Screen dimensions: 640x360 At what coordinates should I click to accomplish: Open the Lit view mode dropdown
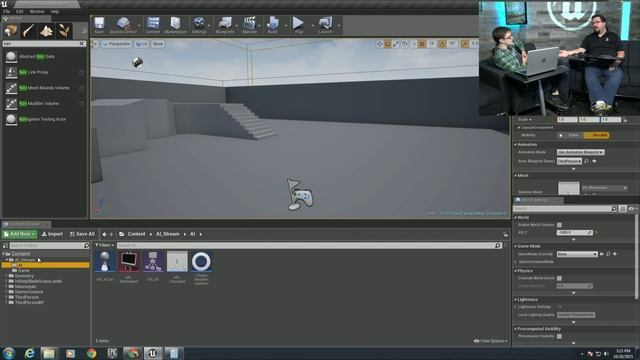click(142, 44)
